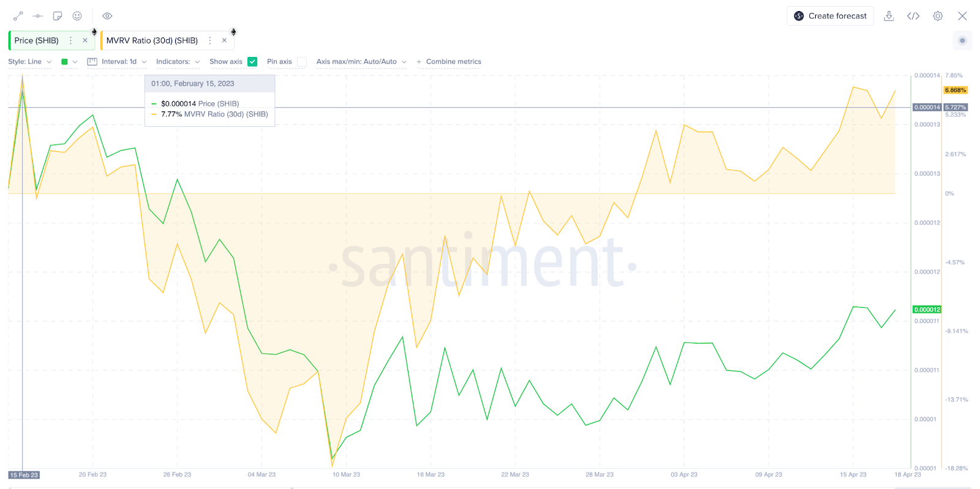980x489 pixels.
Task: Enable the Pin axis checkbox
Action: pos(302,62)
